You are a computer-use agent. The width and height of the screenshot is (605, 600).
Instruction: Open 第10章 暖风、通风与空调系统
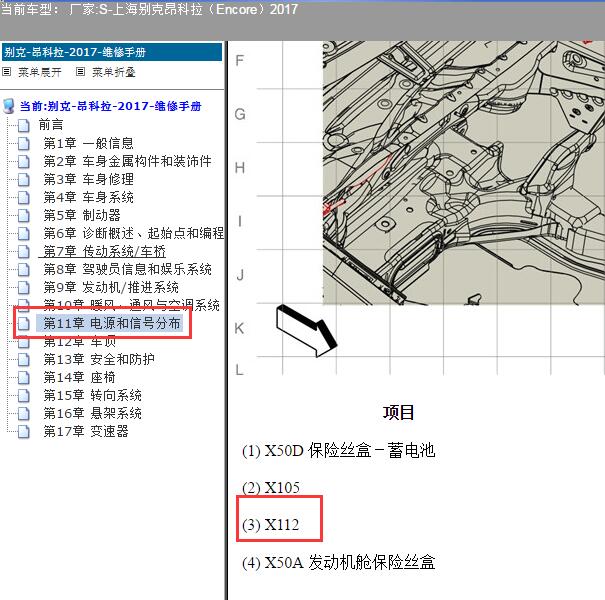[131, 304]
